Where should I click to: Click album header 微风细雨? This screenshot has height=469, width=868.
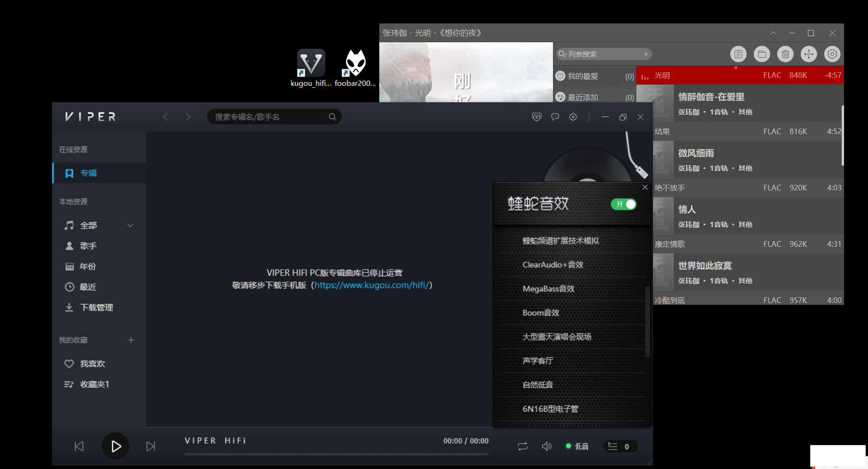click(x=747, y=159)
